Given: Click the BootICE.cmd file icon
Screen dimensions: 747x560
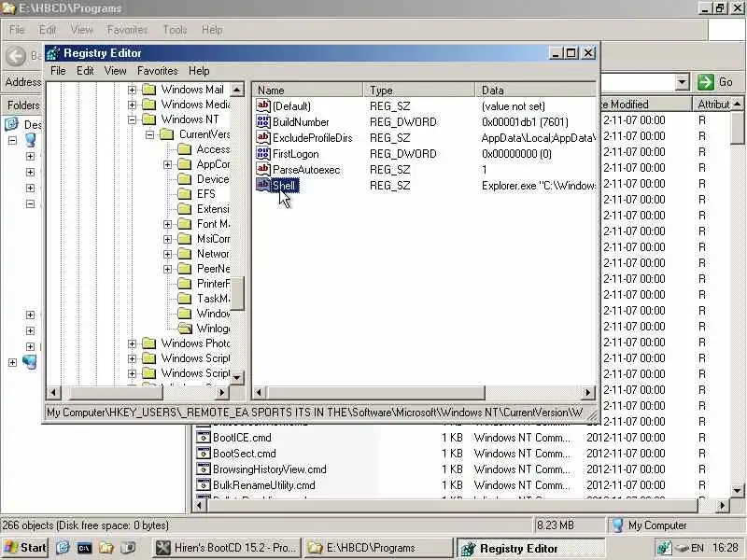Looking at the screenshot, I should [x=204, y=437].
